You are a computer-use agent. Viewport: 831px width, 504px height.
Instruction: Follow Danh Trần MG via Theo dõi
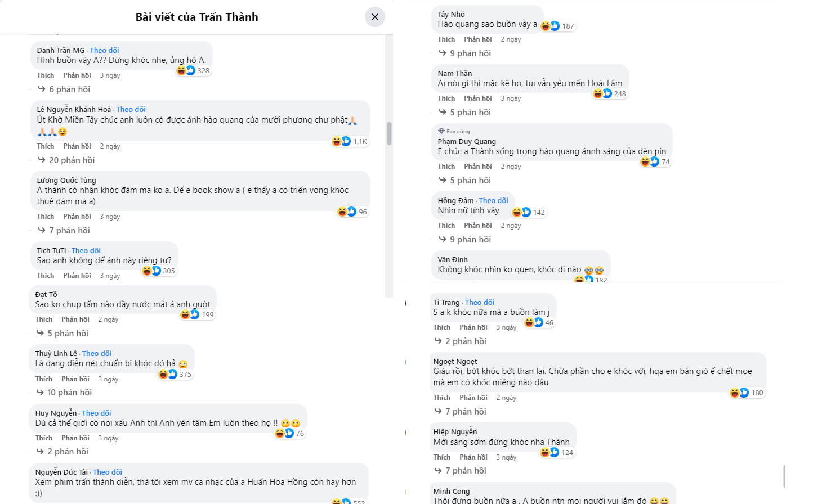click(104, 51)
